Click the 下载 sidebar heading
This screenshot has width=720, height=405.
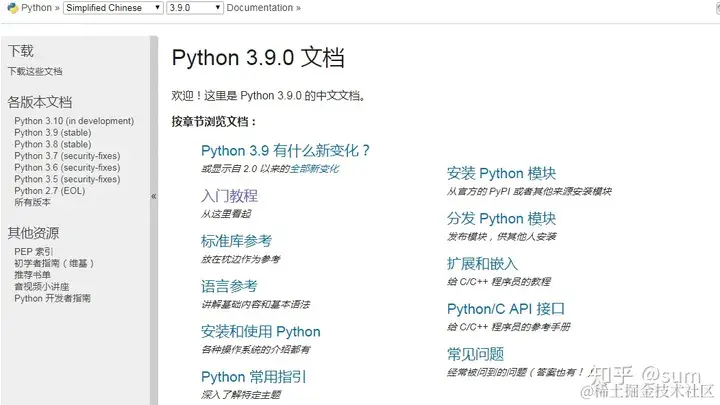point(21,51)
